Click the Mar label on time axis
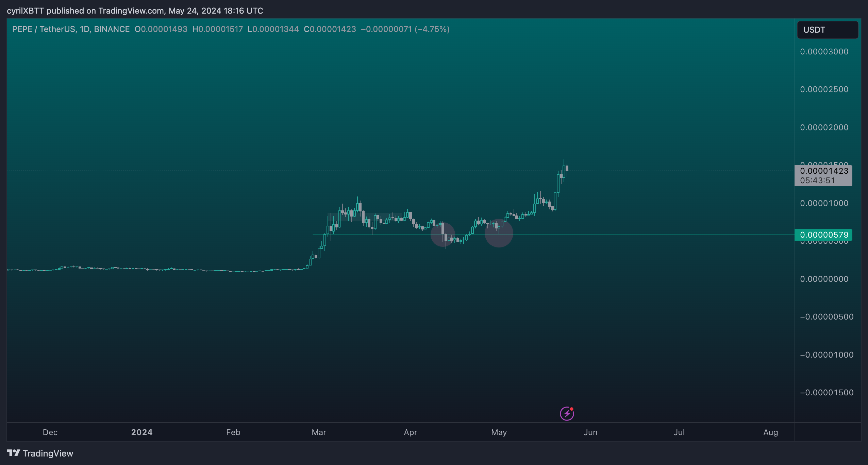This screenshot has width=868, height=465. point(319,432)
